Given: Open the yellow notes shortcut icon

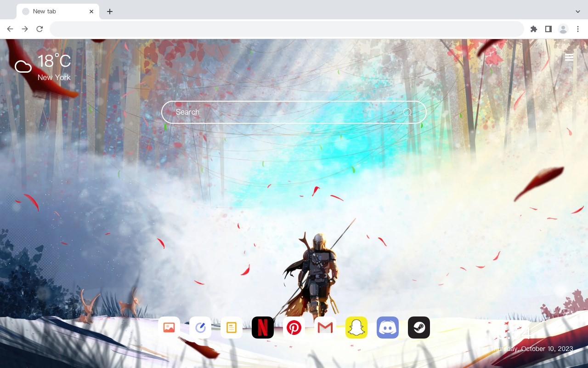Looking at the screenshot, I should pos(232,328).
